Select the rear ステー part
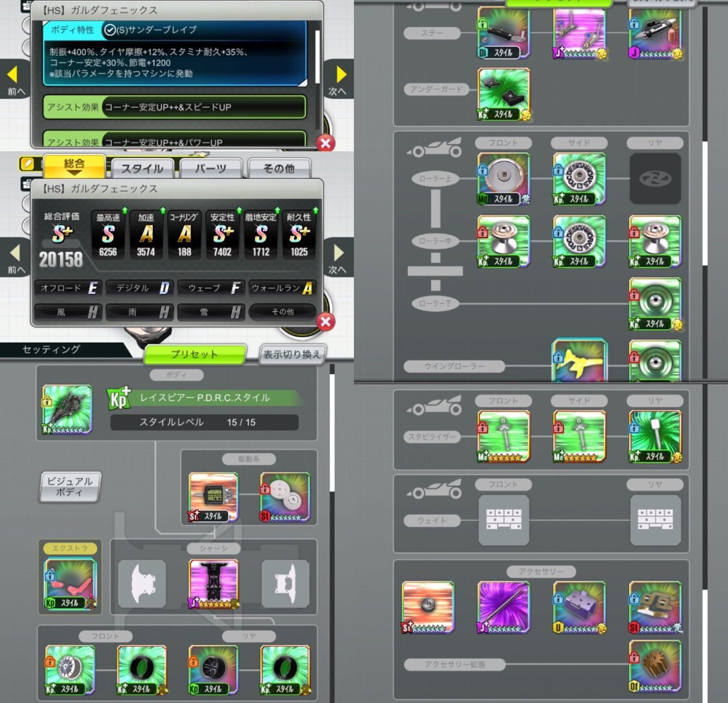 [656, 33]
